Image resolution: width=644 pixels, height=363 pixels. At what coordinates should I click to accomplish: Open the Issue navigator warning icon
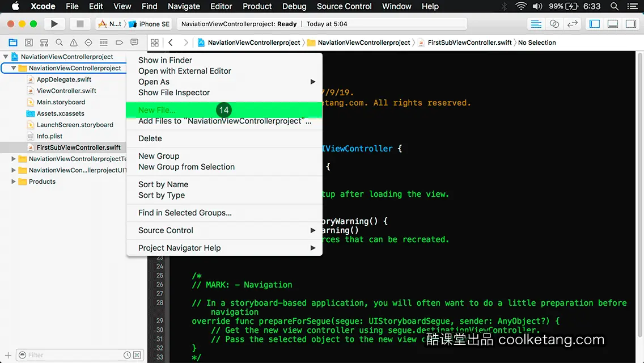pyautogui.click(x=74, y=43)
